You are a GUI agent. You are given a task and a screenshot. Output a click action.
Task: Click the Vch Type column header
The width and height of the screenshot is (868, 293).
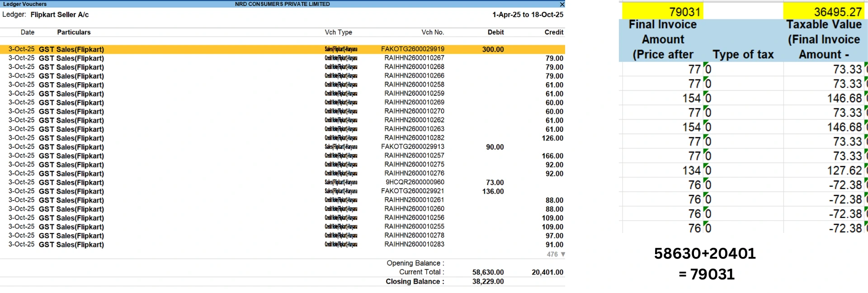pyautogui.click(x=338, y=33)
